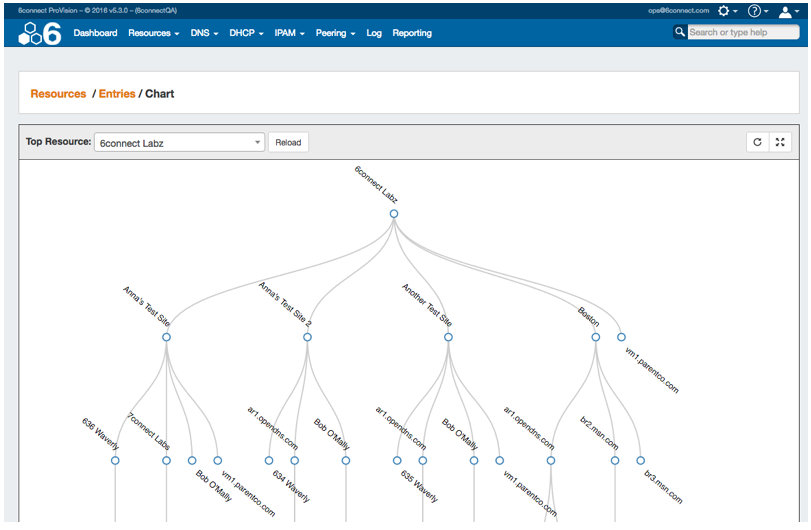Image resolution: width=811 pixels, height=530 pixels.
Task: Open the settings gear menu
Action: [727, 11]
